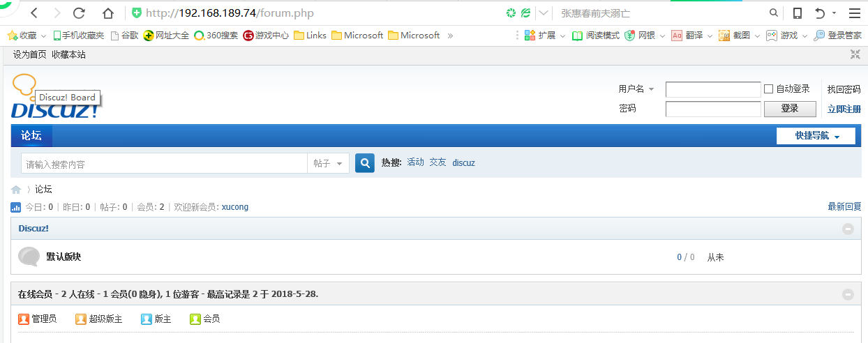Open the 快捷导航 dropdown

pos(816,136)
